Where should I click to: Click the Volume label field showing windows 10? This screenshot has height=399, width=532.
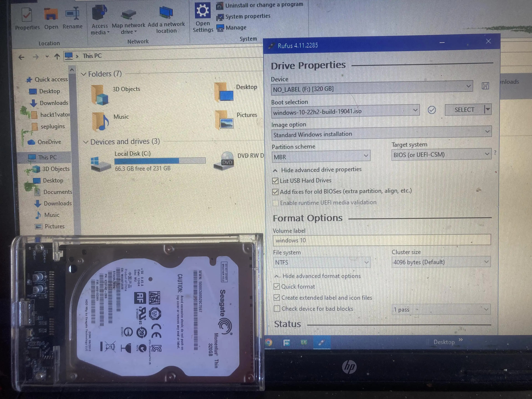[361, 240]
